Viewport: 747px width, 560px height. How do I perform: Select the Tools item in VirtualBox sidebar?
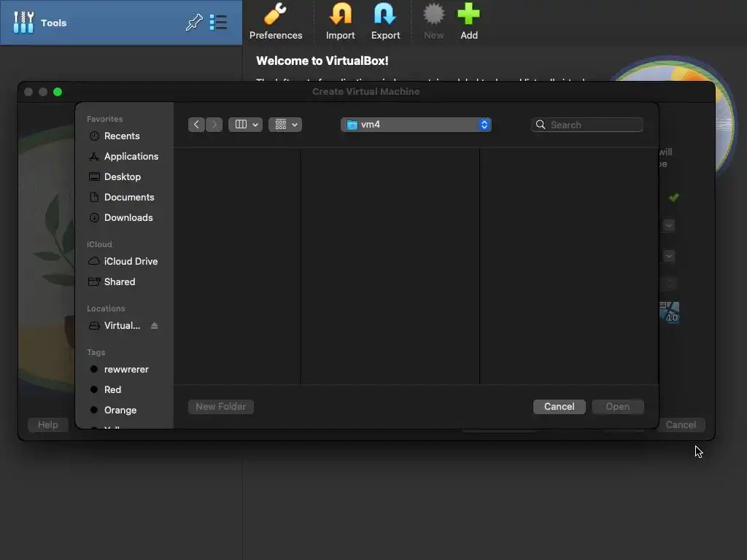click(x=121, y=23)
